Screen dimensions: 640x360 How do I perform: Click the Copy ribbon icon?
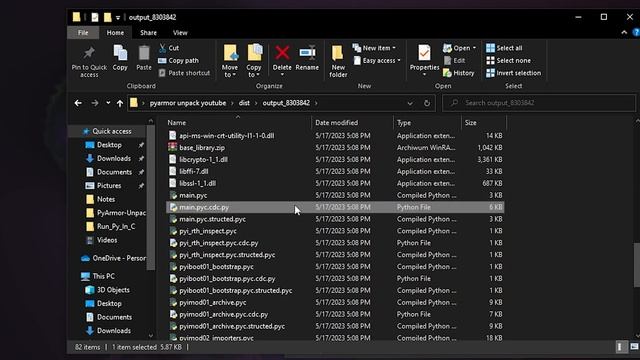(x=120, y=53)
